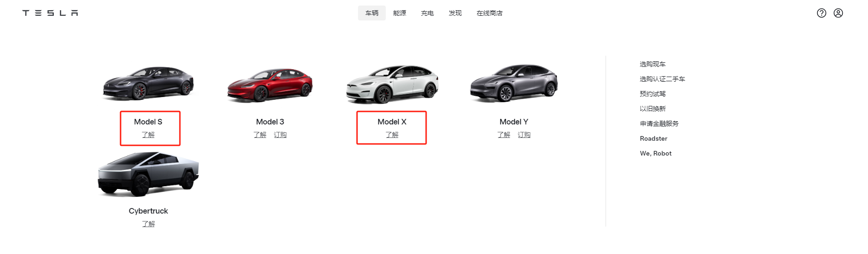Open the help question mark icon
The width and height of the screenshot is (868, 254).
pyautogui.click(x=822, y=13)
